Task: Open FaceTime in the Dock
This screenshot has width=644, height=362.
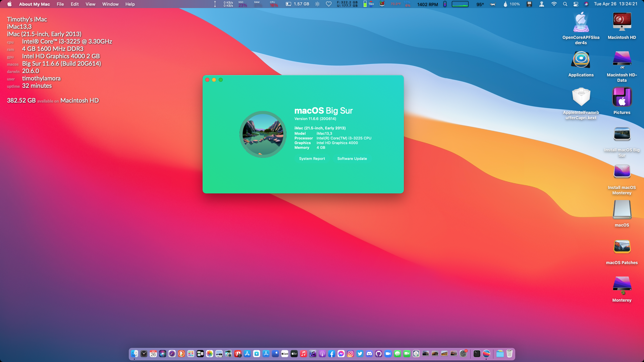Action: click(x=407, y=354)
